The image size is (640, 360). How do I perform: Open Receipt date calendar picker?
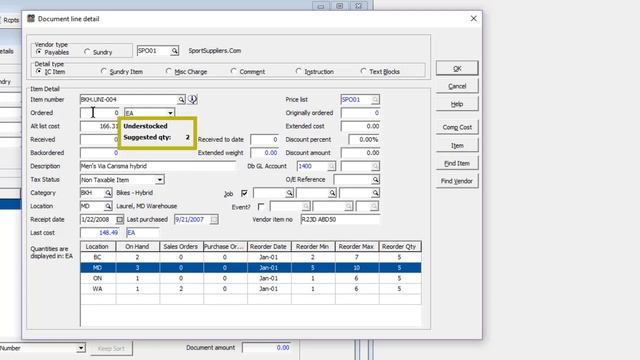[119, 220]
